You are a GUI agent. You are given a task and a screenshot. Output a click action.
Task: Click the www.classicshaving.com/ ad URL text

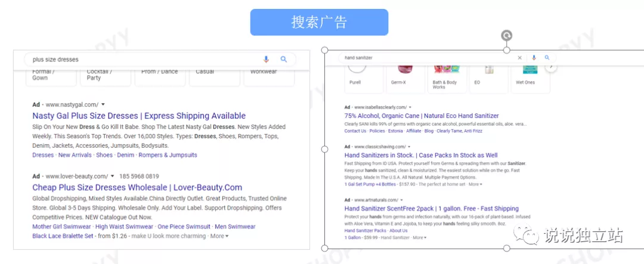(380, 147)
